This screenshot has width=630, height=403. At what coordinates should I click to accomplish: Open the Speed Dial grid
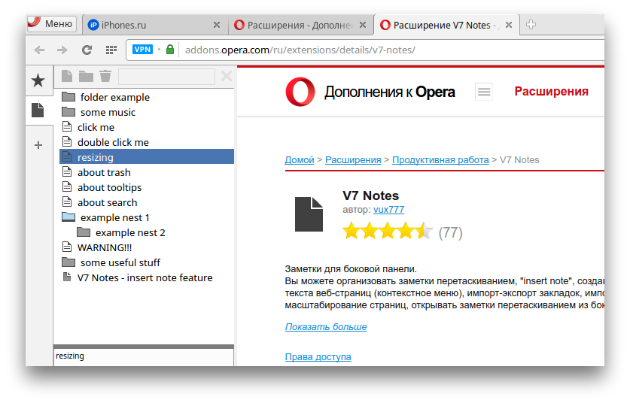pyautogui.click(x=111, y=50)
